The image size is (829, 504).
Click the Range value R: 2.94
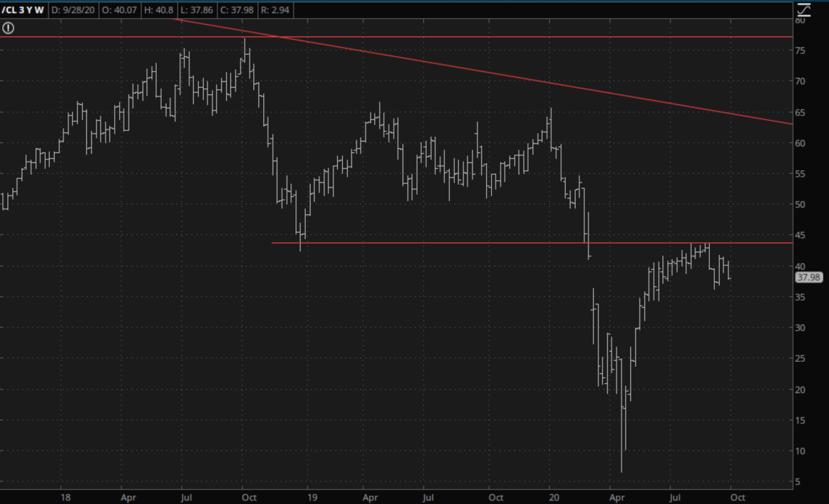pos(275,10)
